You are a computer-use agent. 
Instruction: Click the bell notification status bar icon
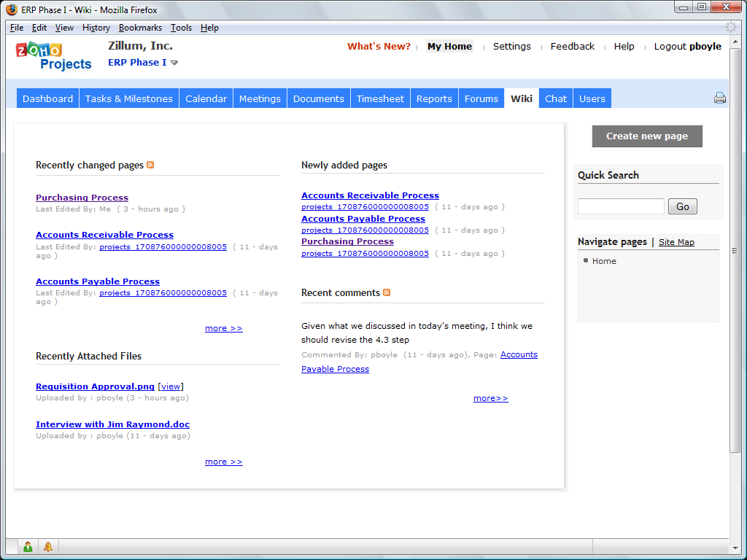click(x=48, y=546)
